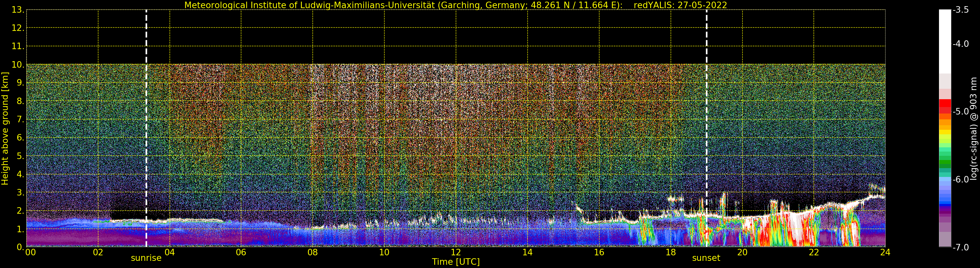
Task: Click the white dashed sunrise marker line
Action: 146,128
